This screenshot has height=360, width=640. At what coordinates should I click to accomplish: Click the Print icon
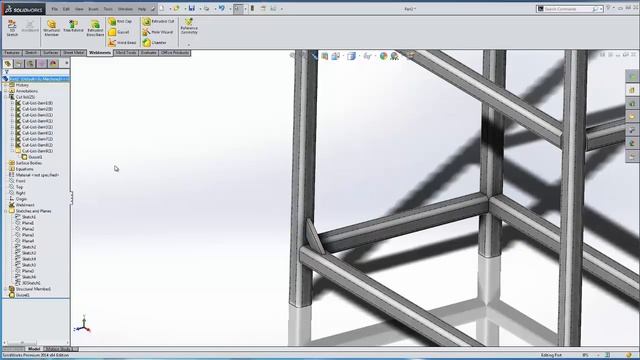pyautogui.click(x=207, y=8)
